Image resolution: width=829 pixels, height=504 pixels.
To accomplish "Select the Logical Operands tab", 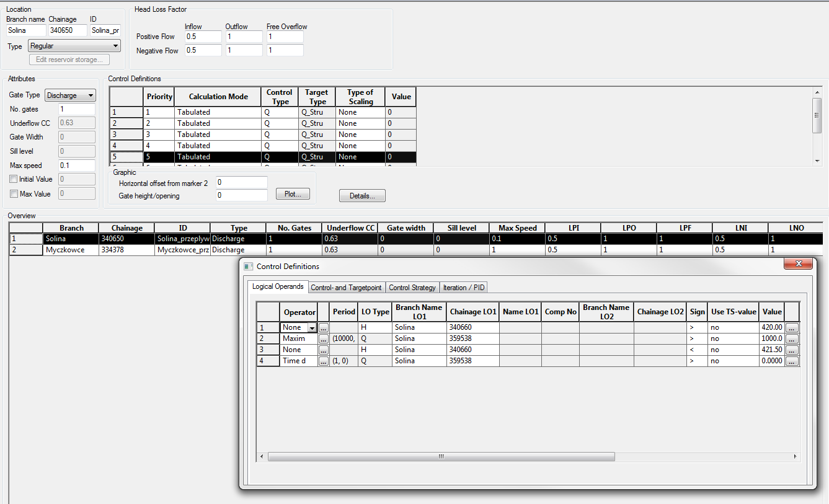I will point(278,286).
